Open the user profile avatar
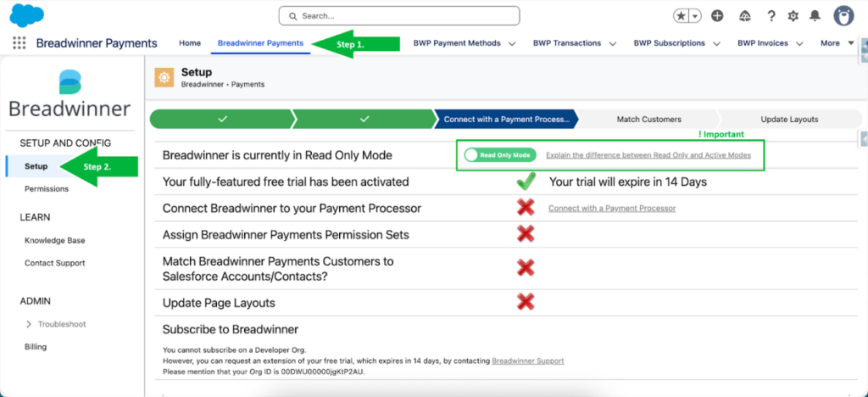Viewport: 868px width, 397px height. (x=844, y=15)
